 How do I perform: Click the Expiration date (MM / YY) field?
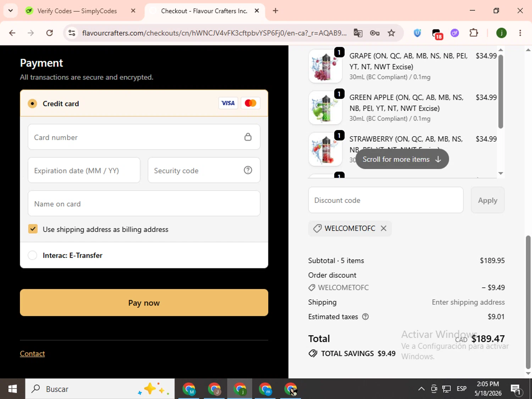(84, 170)
